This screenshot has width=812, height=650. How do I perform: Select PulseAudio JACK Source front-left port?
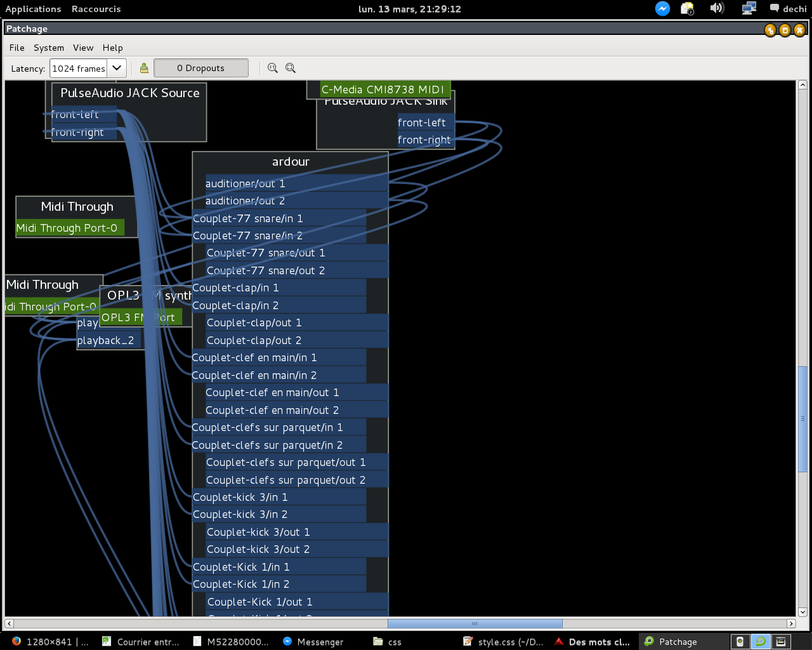(x=84, y=114)
